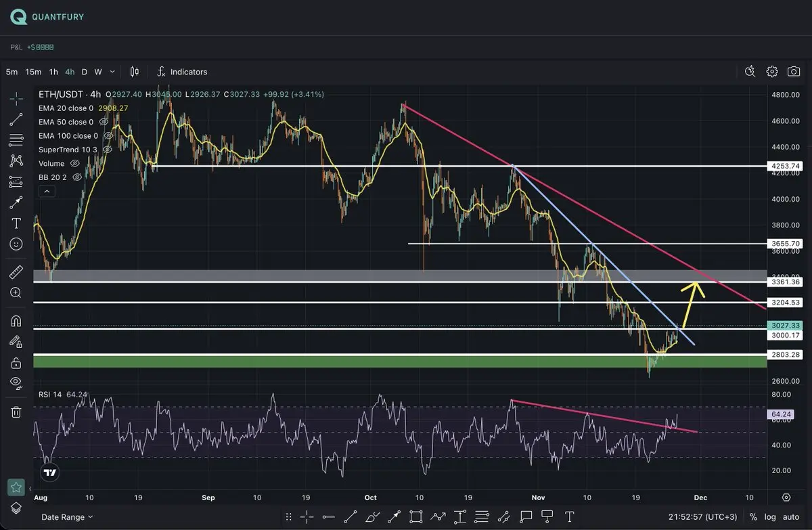812x530 pixels.
Task: Select the 4h timeframe
Action: tap(70, 72)
